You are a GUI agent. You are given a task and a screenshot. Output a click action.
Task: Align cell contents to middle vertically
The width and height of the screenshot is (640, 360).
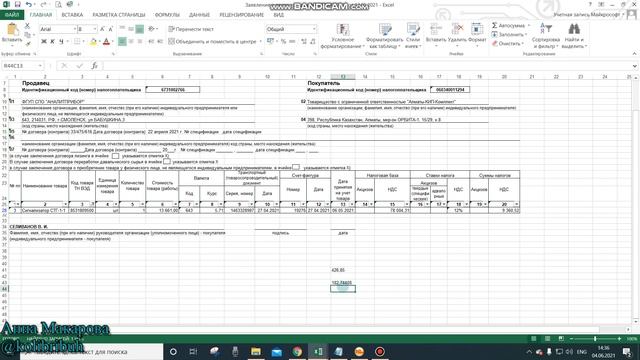point(131,29)
